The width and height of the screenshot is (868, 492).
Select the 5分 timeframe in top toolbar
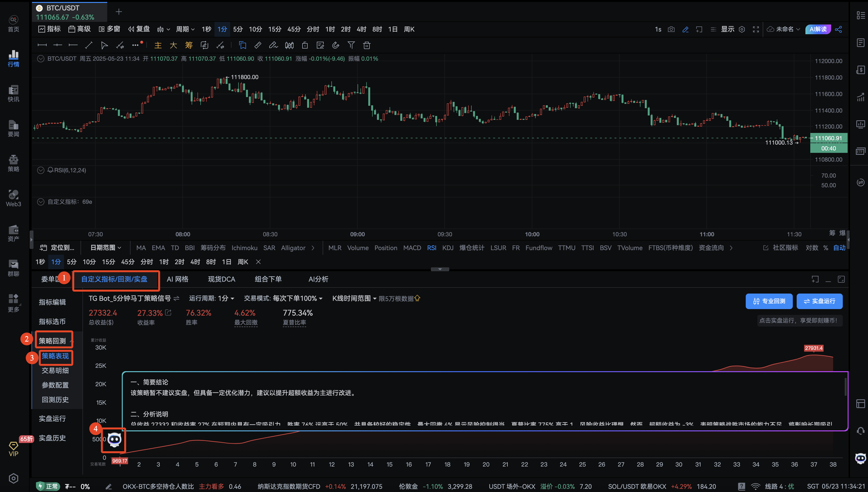tap(238, 29)
